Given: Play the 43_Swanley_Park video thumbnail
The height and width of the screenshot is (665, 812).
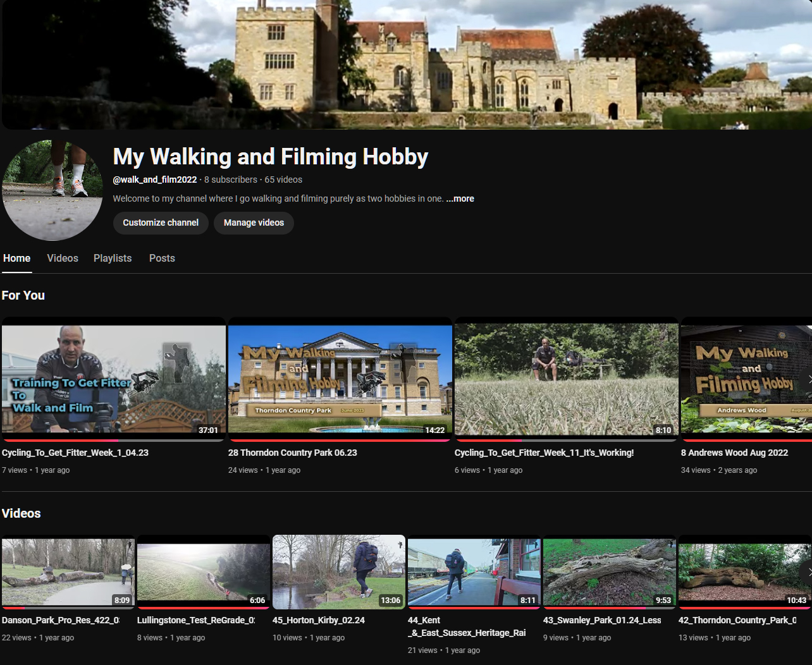Looking at the screenshot, I should click(x=609, y=571).
